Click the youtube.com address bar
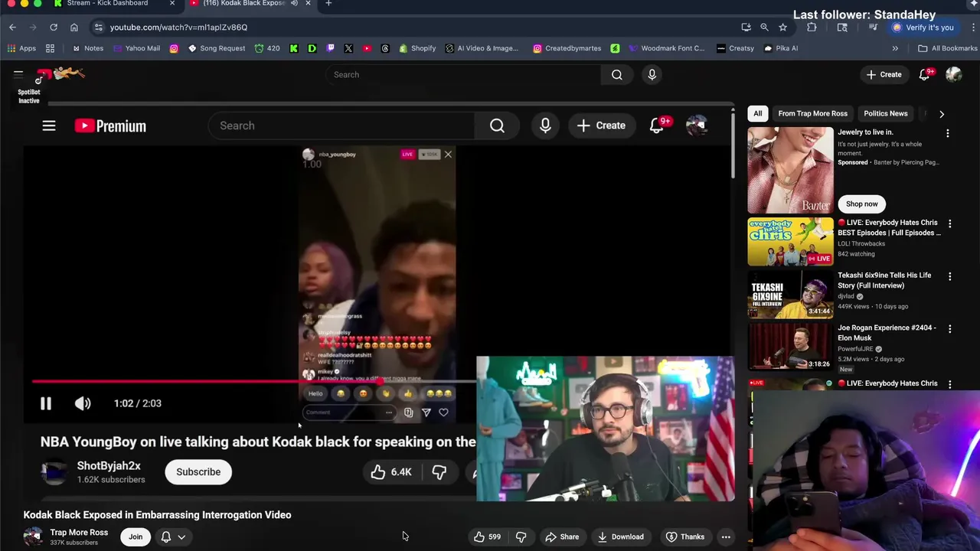This screenshot has width=980, height=551. coord(413,28)
